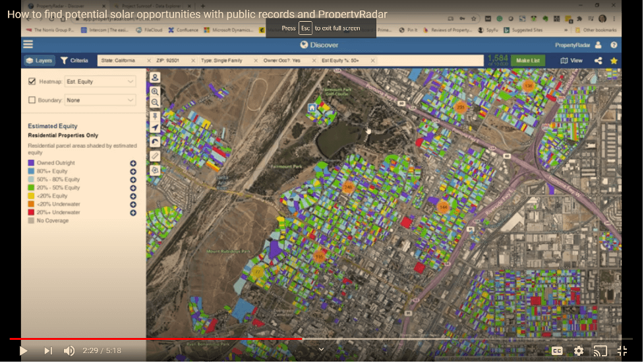Image resolution: width=644 pixels, height=363 pixels.
Task: Open the PropertyRadar hamburger menu
Action: pos(28,44)
